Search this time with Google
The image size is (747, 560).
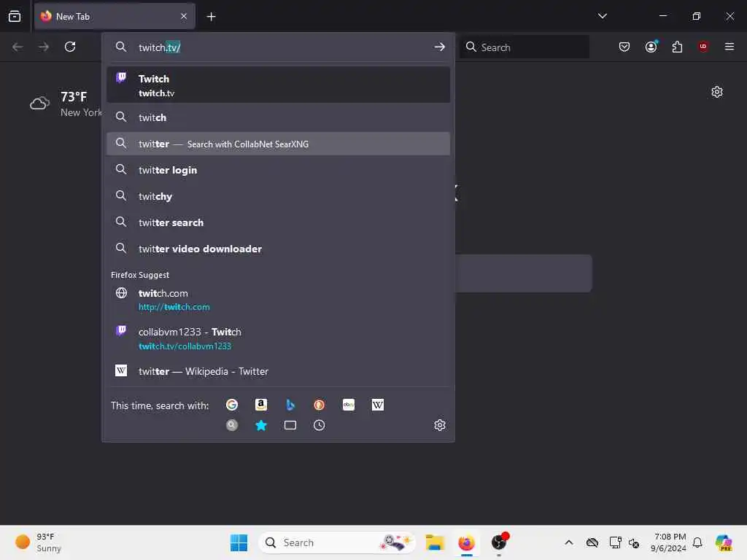(x=232, y=405)
